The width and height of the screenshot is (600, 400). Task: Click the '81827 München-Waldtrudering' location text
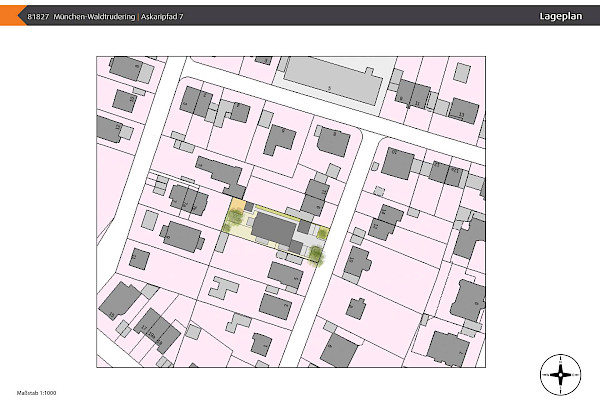pyautogui.click(x=81, y=16)
